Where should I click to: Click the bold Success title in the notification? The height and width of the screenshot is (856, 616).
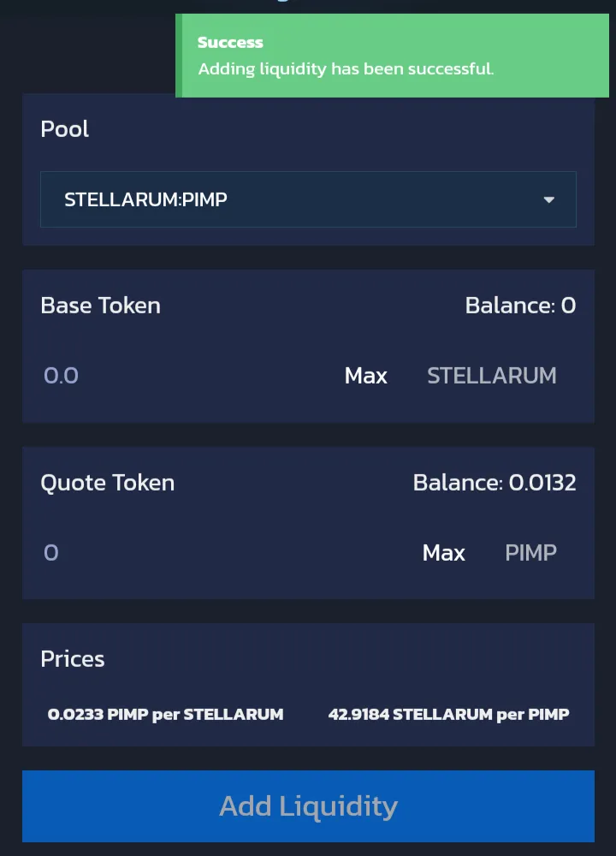pyautogui.click(x=230, y=42)
